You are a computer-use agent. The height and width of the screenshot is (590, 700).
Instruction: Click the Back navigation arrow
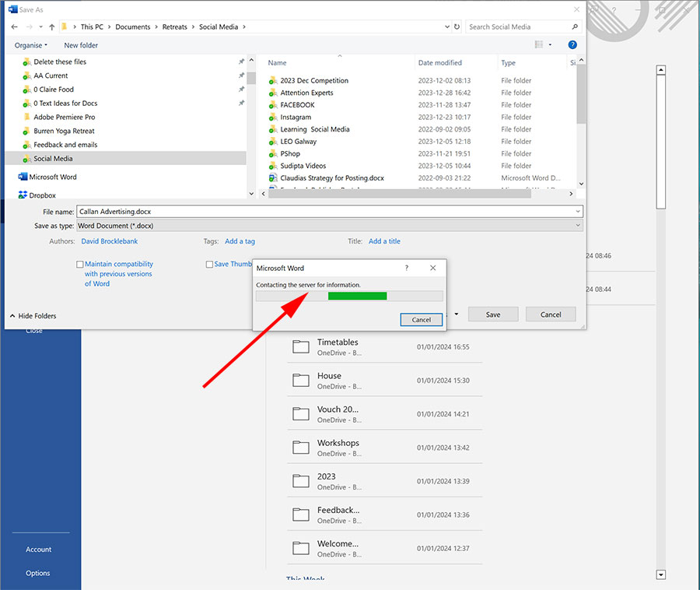(14, 26)
